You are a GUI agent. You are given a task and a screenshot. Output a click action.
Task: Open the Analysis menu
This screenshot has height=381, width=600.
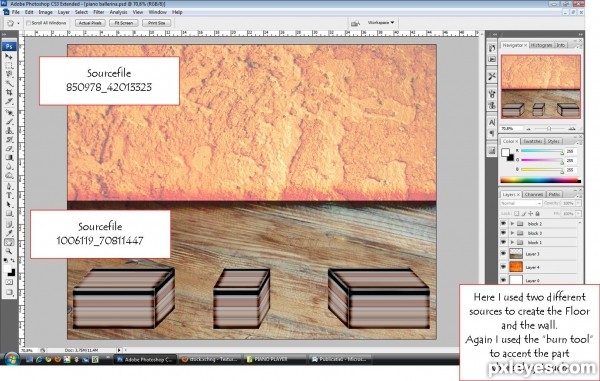coord(118,12)
